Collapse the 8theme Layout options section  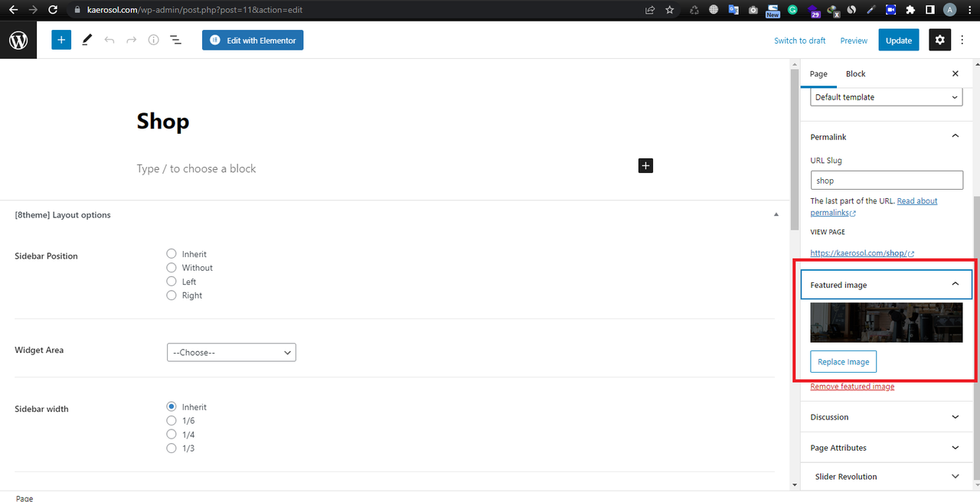776,215
